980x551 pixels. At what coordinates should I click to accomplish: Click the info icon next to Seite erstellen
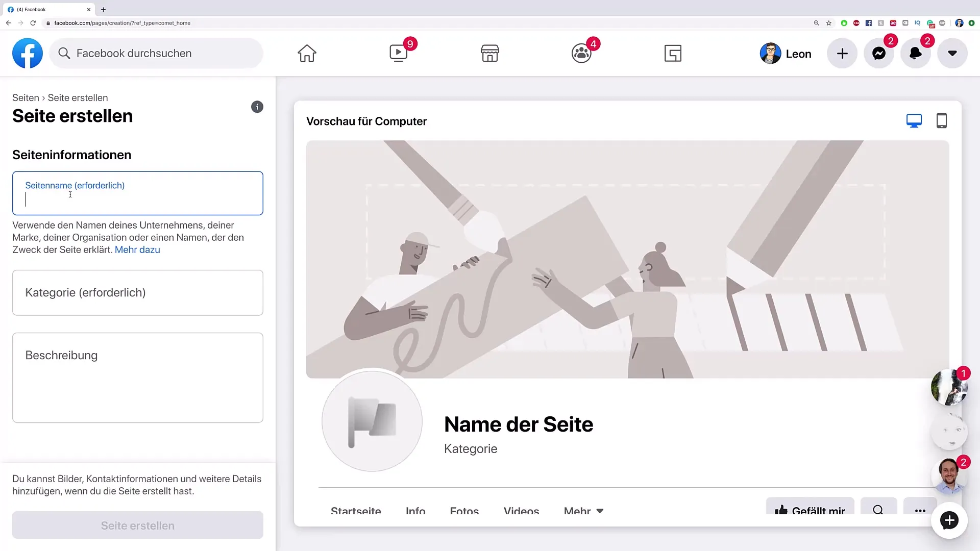257,107
